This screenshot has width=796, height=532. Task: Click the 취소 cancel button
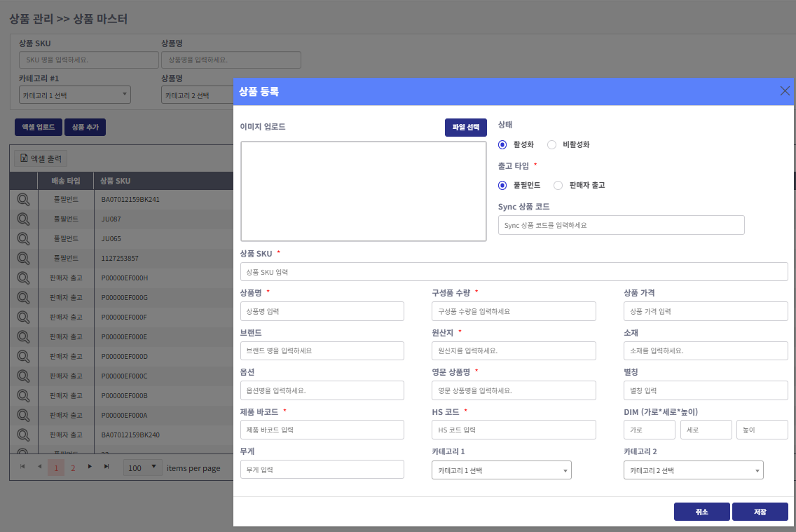(x=701, y=512)
